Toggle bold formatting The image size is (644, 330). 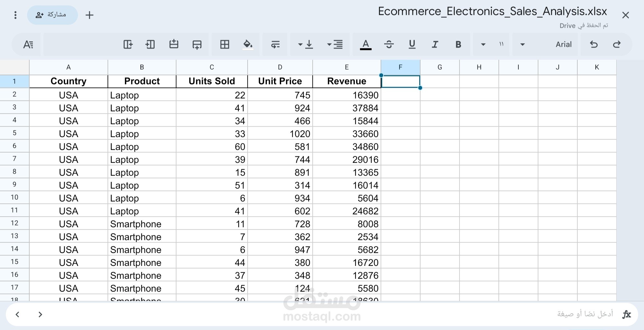(458, 44)
